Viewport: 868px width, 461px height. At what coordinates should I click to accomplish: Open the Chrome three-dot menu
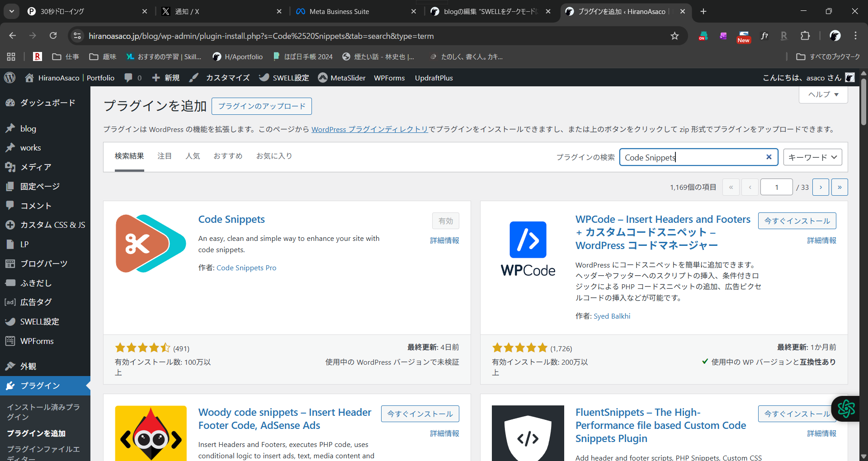tap(855, 36)
